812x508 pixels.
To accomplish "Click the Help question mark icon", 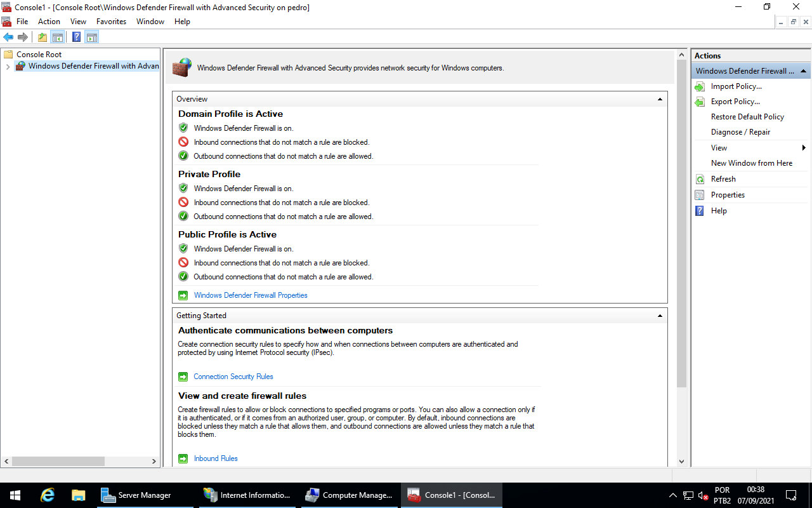I will point(700,210).
